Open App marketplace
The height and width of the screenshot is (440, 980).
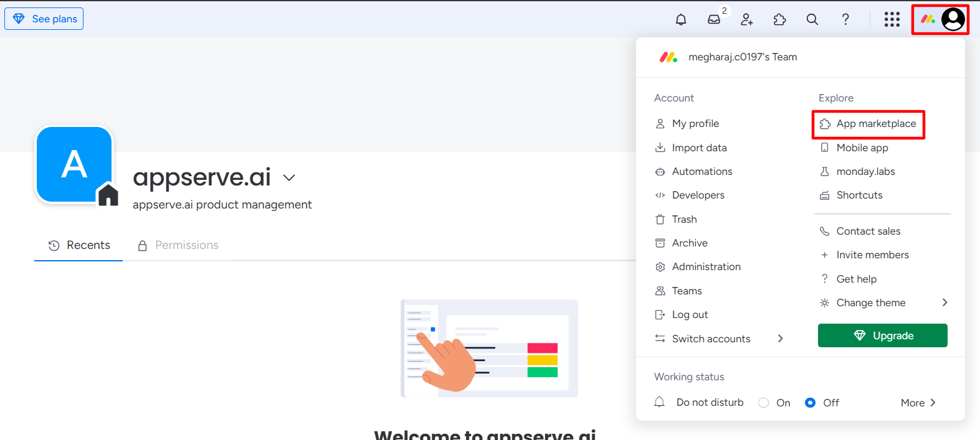868,124
